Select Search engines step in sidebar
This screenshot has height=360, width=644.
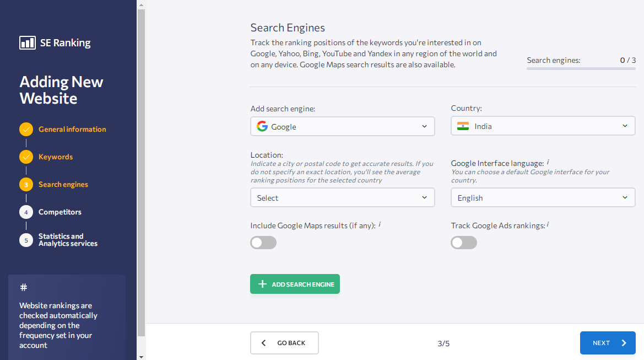63,185
